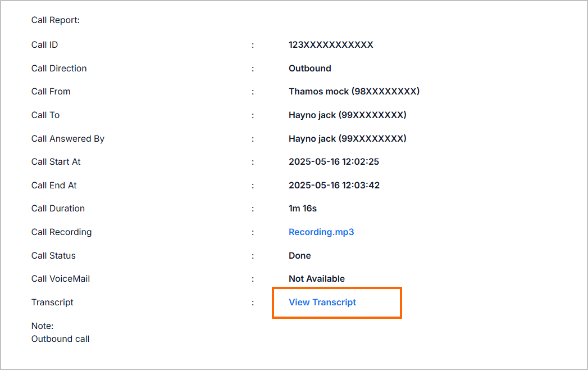Click the Call Report heading
This screenshot has height=370, width=588.
[56, 20]
